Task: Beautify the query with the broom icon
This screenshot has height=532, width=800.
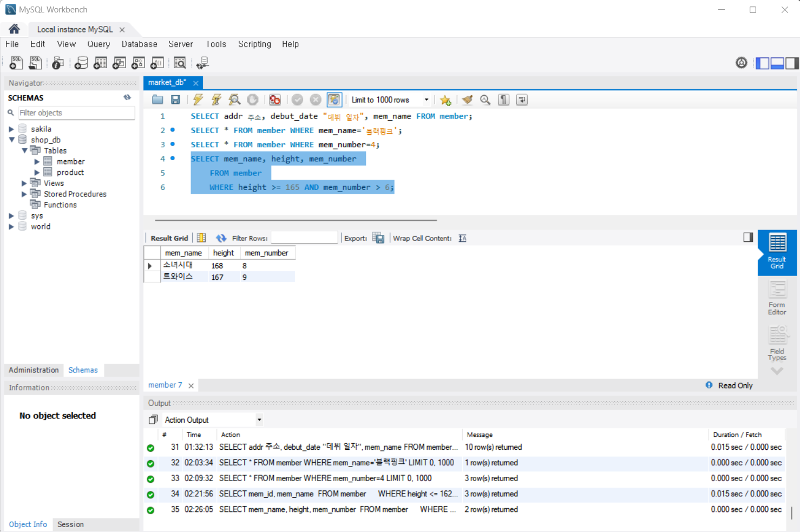Action: tap(467, 100)
